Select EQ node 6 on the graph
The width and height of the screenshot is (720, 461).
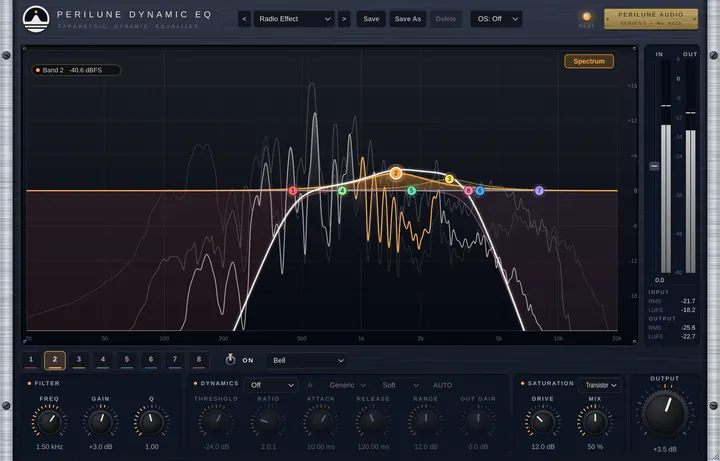pos(480,191)
